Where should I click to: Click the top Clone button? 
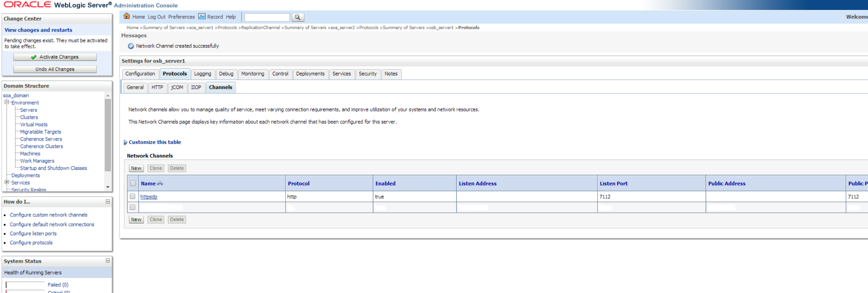pos(156,168)
